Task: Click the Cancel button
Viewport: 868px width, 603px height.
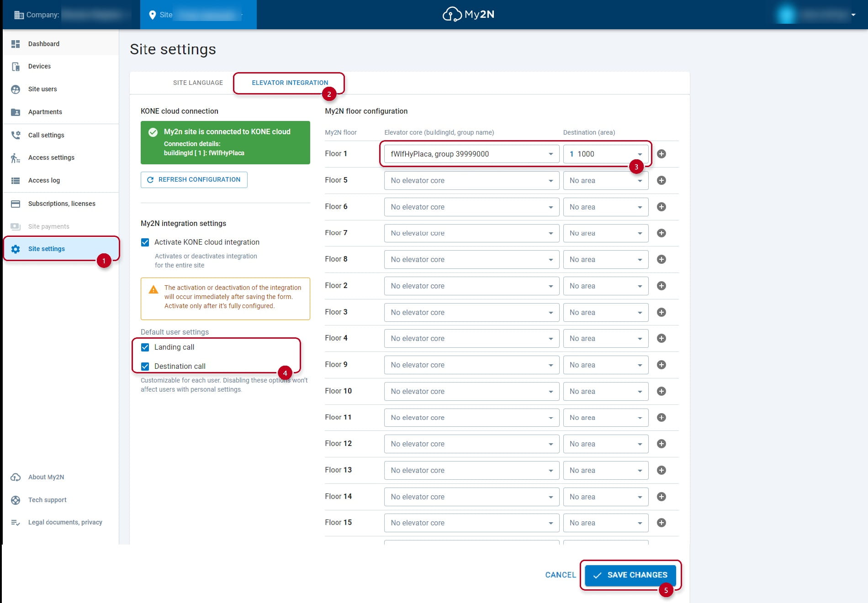Action: (561, 575)
